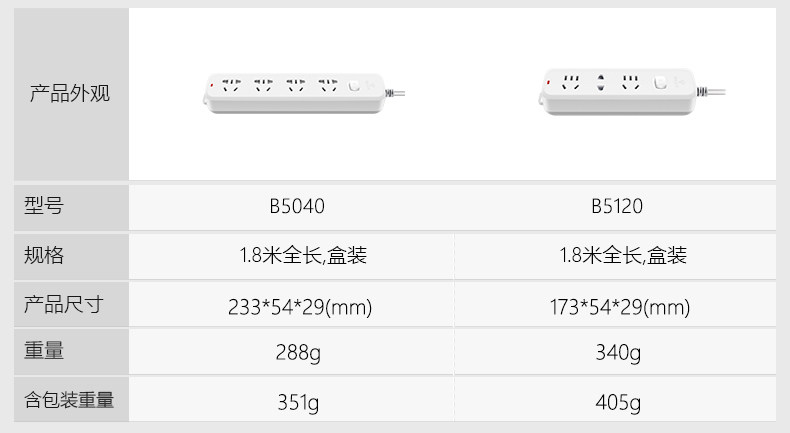Toggle the power switch on the B5120 strip
This screenshot has width=790, height=433.
(660, 84)
